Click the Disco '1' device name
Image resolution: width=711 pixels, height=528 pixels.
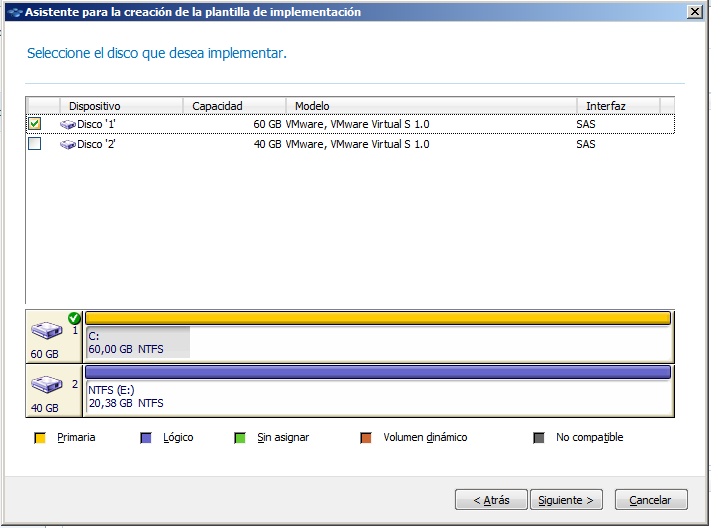click(x=96, y=124)
